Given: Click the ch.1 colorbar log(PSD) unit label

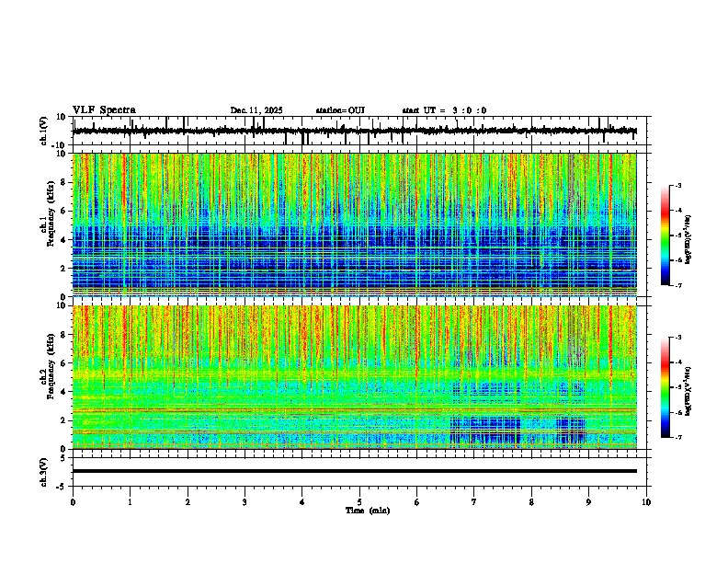Looking at the screenshot, I should tap(688, 239).
